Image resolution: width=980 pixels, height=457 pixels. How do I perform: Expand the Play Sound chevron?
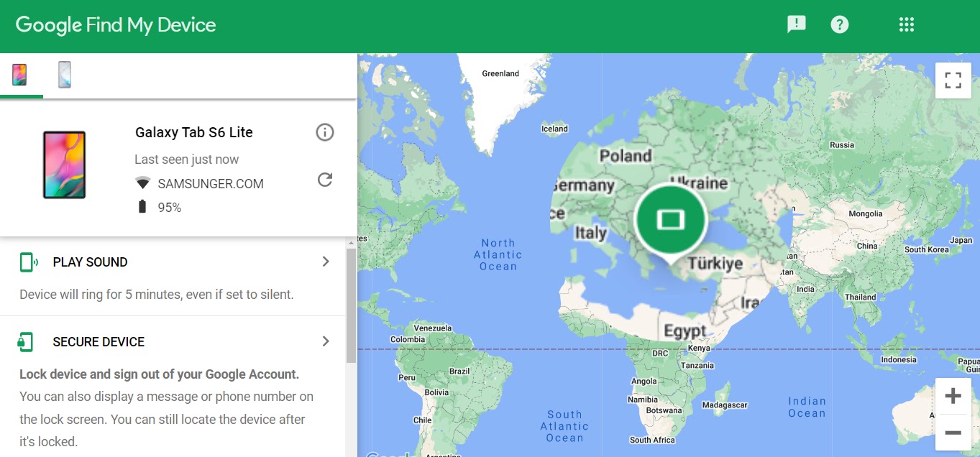[326, 262]
